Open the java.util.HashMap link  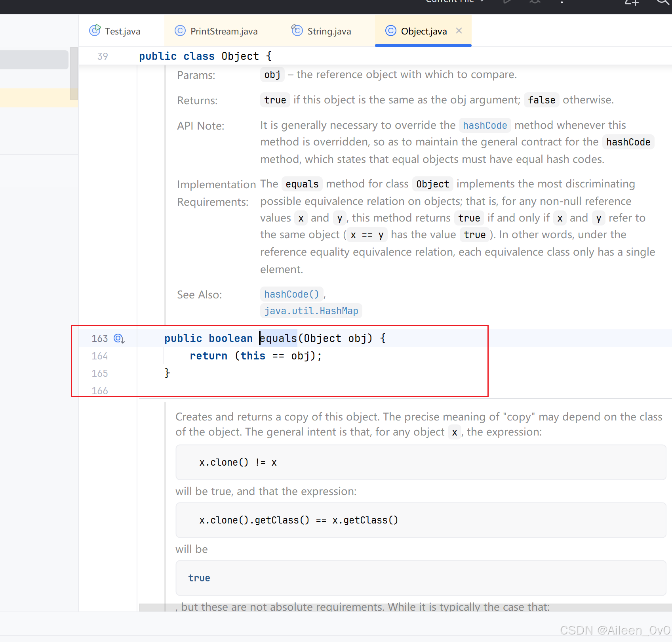click(311, 311)
